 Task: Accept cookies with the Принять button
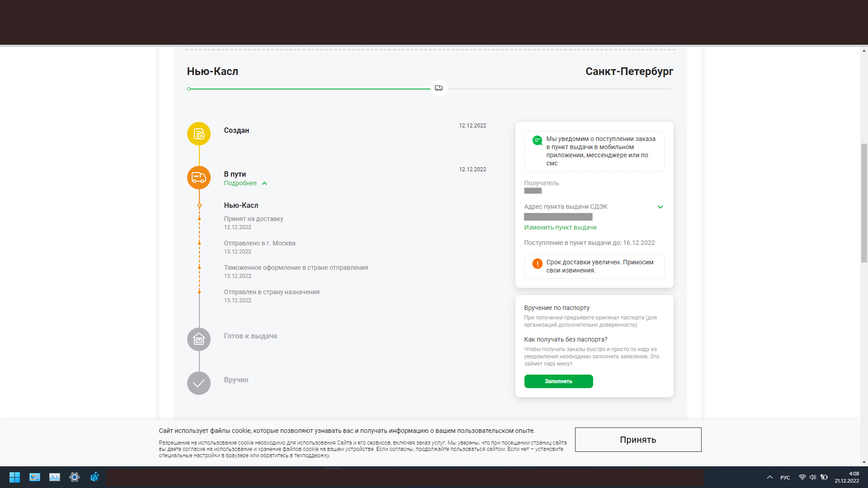(x=638, y=440)
